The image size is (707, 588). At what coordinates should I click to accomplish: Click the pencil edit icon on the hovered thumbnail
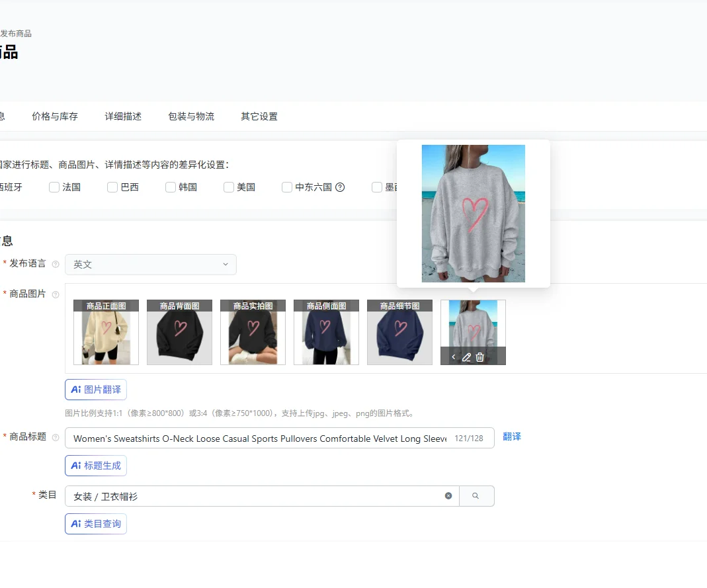(465, 357)
